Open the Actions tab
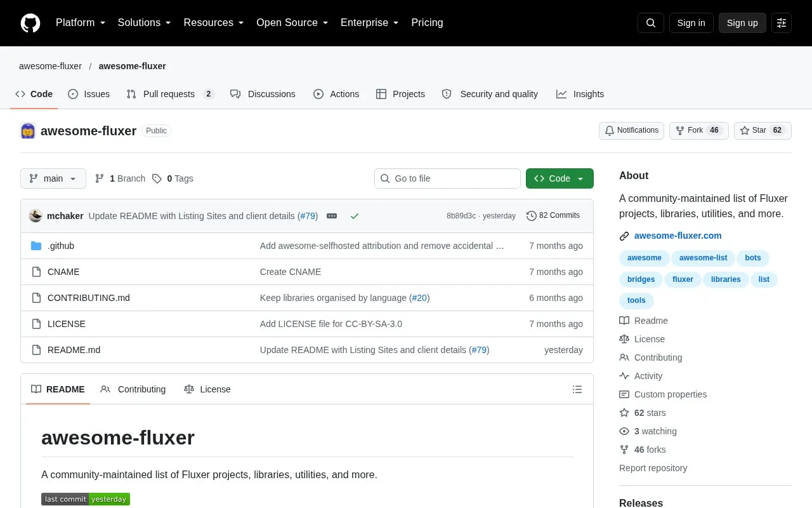 coord(336,94)
